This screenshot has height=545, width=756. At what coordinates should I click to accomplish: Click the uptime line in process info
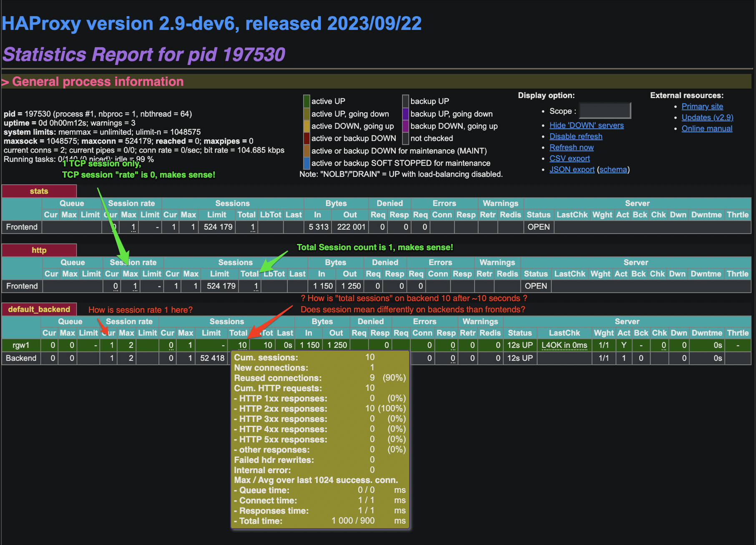pos(69,123)
